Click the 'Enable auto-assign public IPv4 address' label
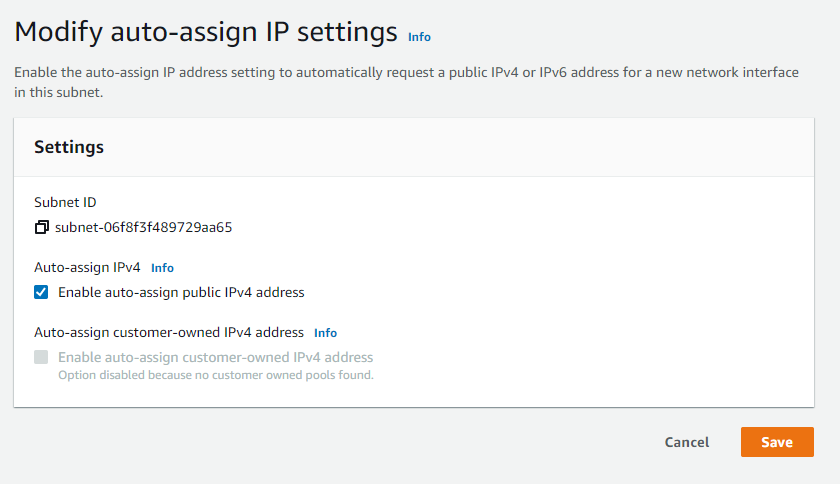 coord(181,293)
